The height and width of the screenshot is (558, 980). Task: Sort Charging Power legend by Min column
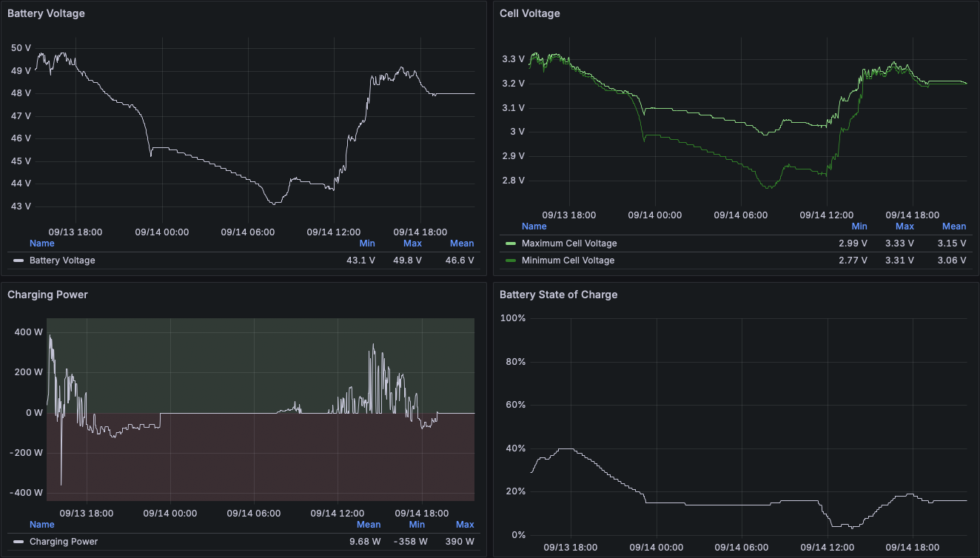pyautogui.click(x=419, y=525)
